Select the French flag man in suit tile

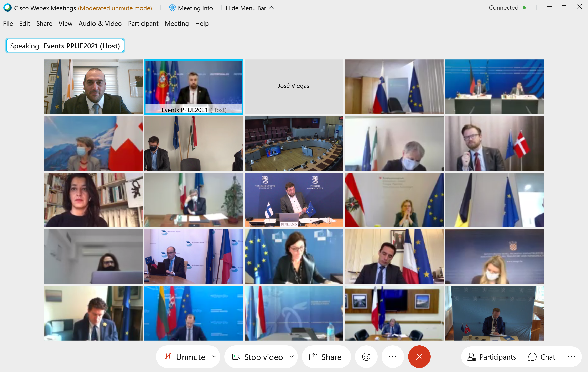394,256
